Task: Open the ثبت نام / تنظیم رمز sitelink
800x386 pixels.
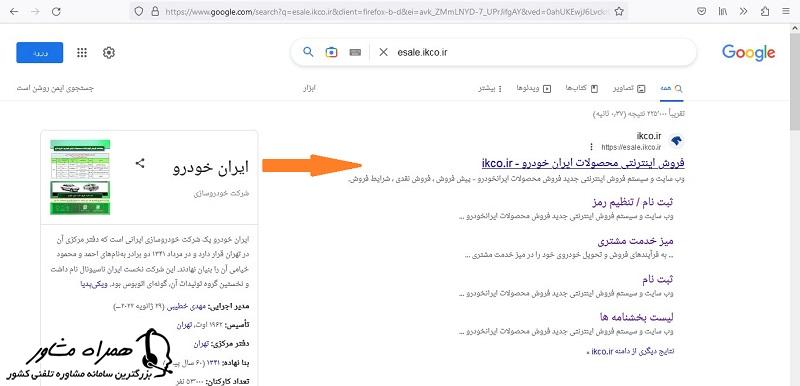Action: 633,202
